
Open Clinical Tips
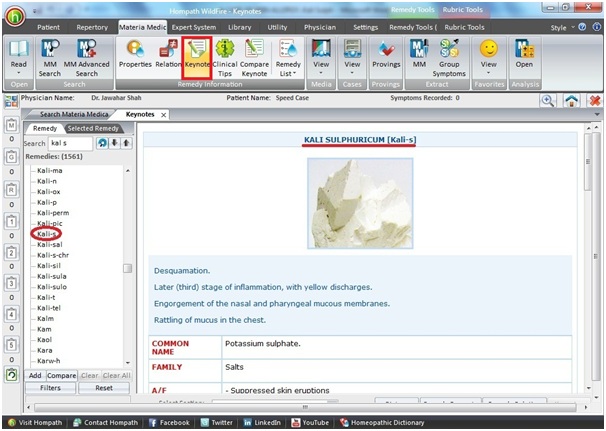click(225, 58)
